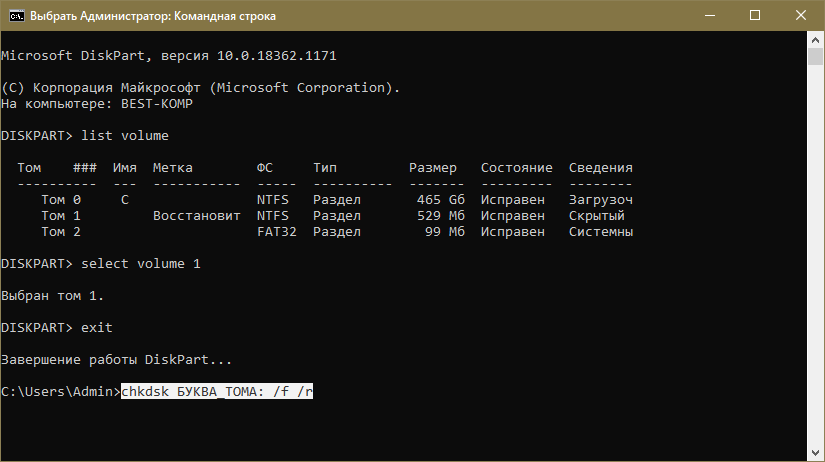825x462 pixels.
Task: Click the Command Prompt icon in title bar
Action: (15, 16)
